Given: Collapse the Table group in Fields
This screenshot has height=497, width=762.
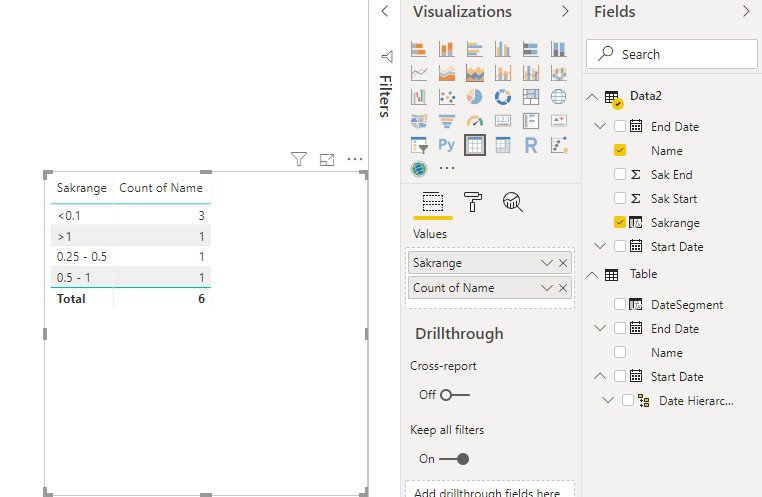Looking at the screenshot, I should pyautogui.click(x=591, y=275).
